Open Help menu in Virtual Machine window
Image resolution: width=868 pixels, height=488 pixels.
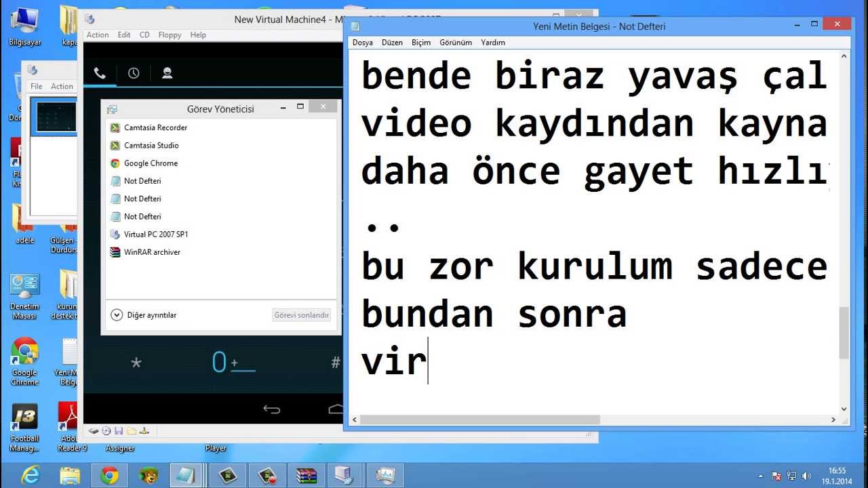click(x=198, y=35)
